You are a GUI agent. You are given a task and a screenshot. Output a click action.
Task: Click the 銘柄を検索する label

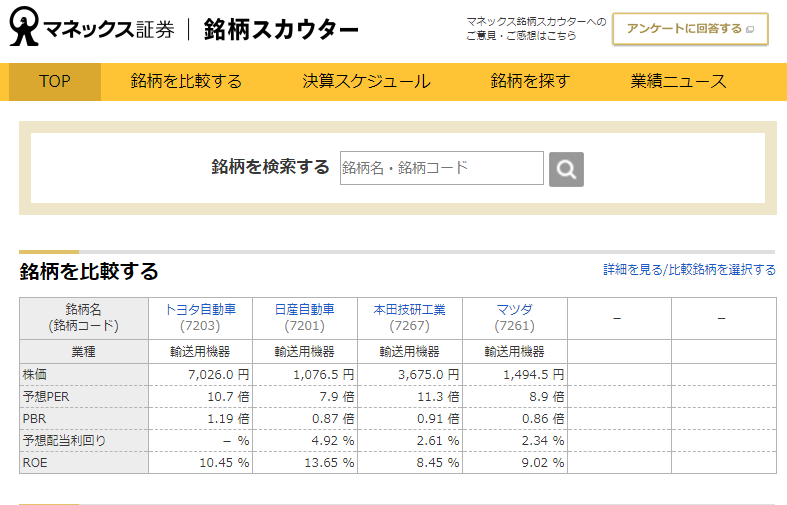tap(270, 167)
